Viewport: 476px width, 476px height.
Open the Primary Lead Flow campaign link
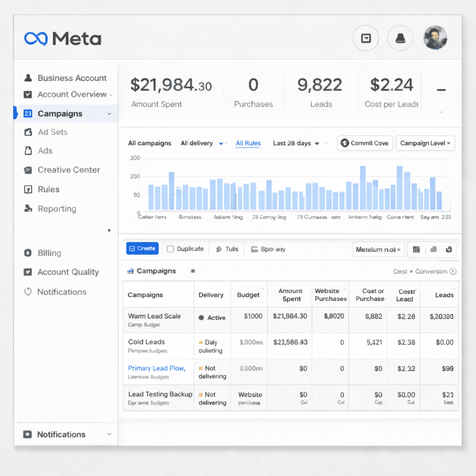click(157, 368)
